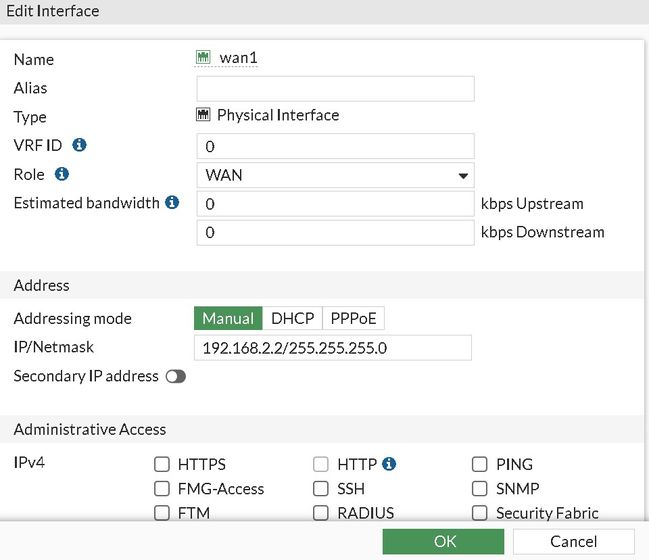Click the wan1 interface icon next to Name
The image size is (649, 560).
[203, 58]
